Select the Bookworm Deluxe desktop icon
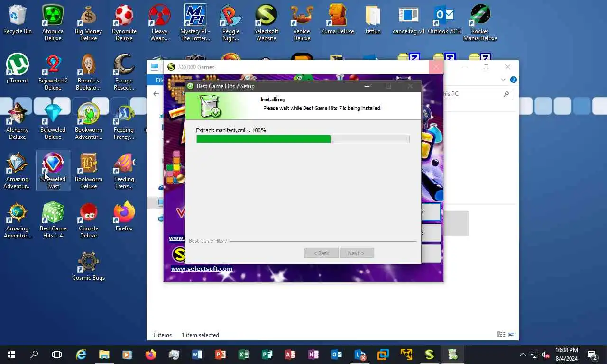 click(x=88, y=171)
